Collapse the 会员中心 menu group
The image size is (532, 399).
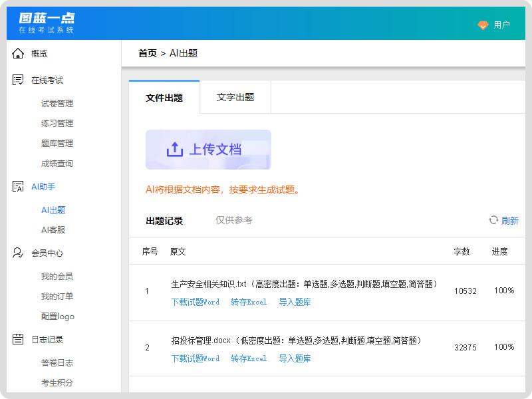coord(47,253)
